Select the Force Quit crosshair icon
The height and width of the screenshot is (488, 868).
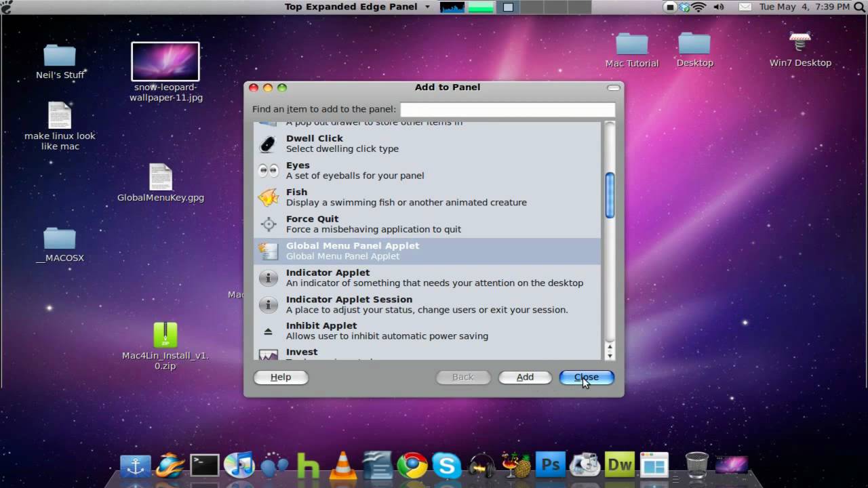coord(269,224)
